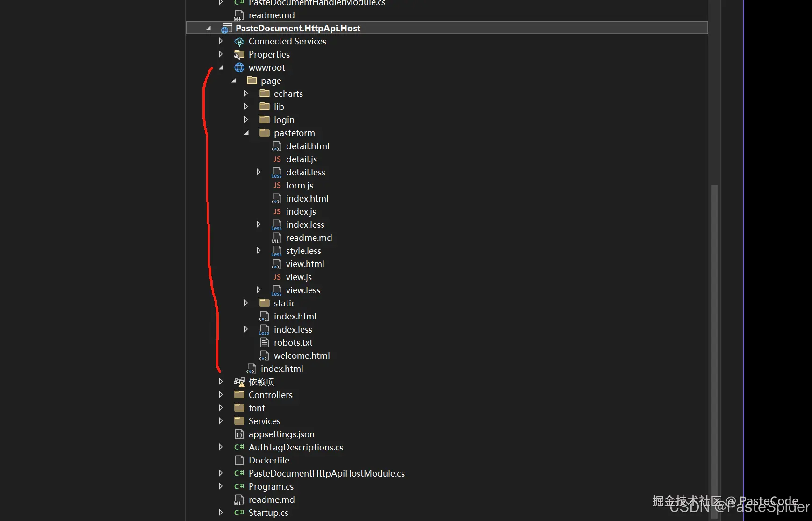Click the echarts folder icon
812x521 pixels.
tap(265, 94)
